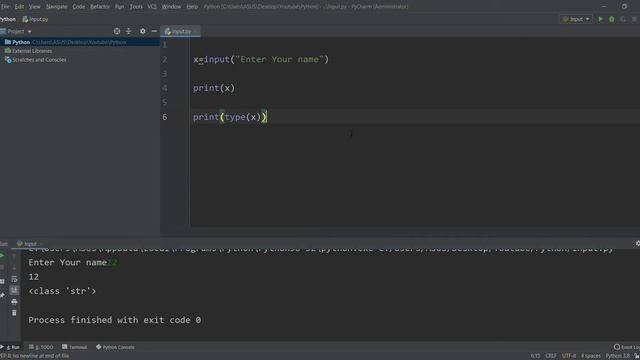Open the Input run configuration dropdown
Image resolution: width=640 pixels, height=360 pixels.
coord(576,19)
